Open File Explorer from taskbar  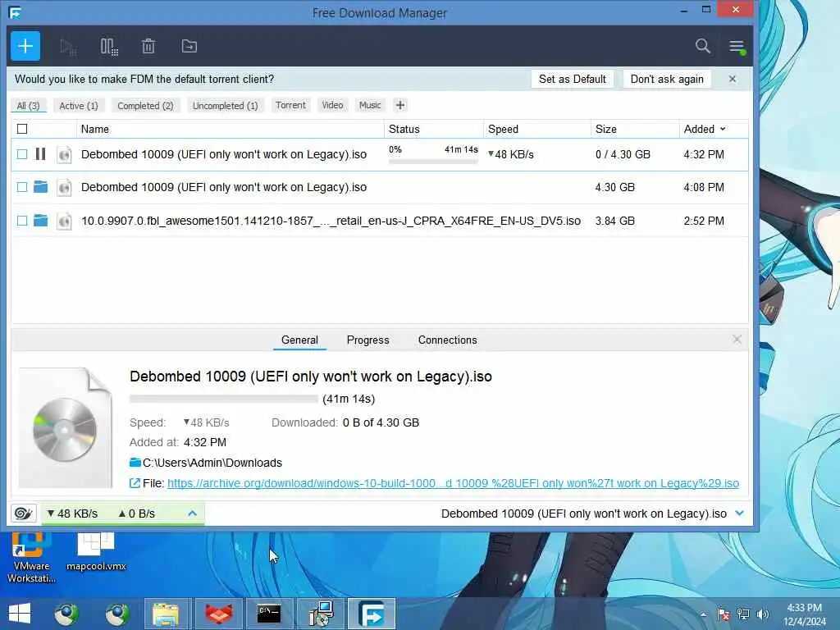tap(166, 614)
